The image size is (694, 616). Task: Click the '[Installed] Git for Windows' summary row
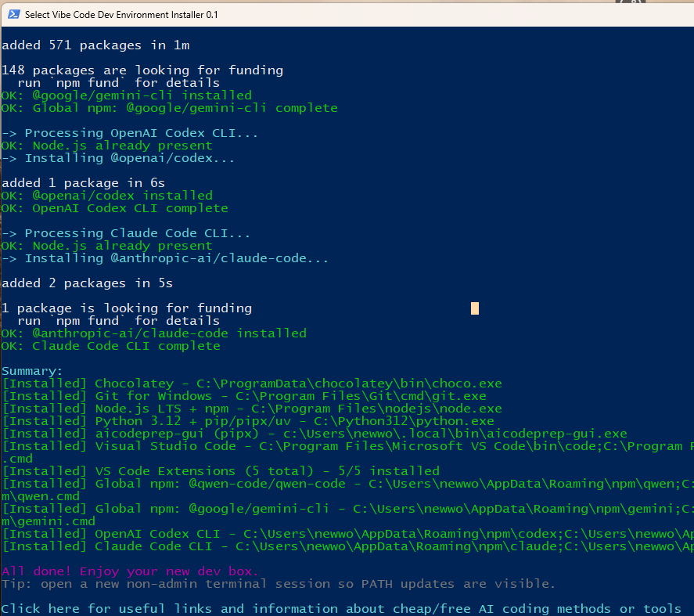pos(244,396)
